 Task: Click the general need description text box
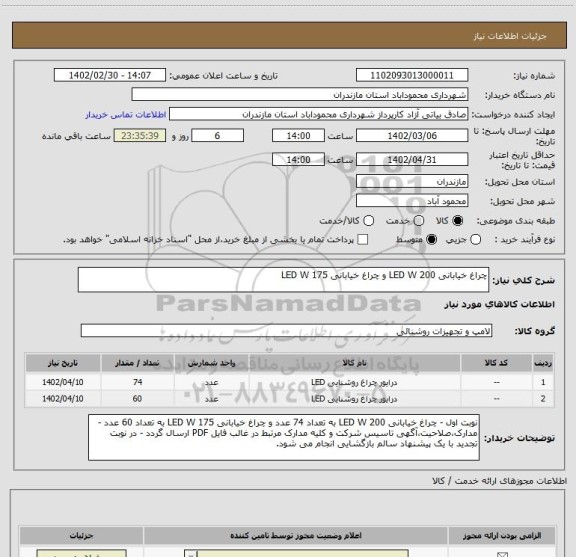[283, 280]
